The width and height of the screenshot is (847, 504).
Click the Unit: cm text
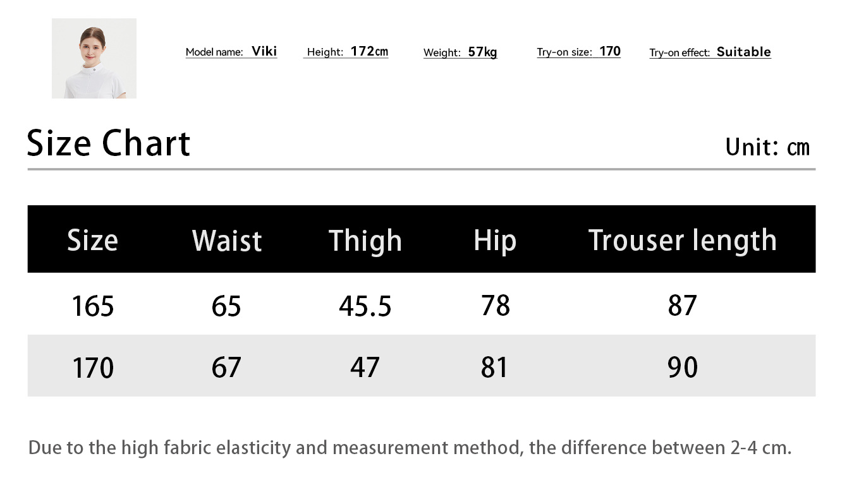click(767, 147)
